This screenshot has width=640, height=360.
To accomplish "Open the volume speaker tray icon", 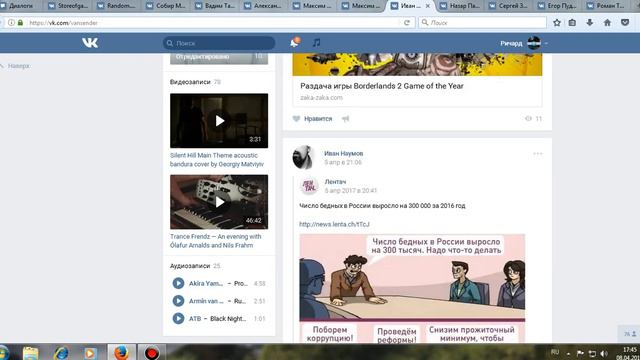I will 604,353.
